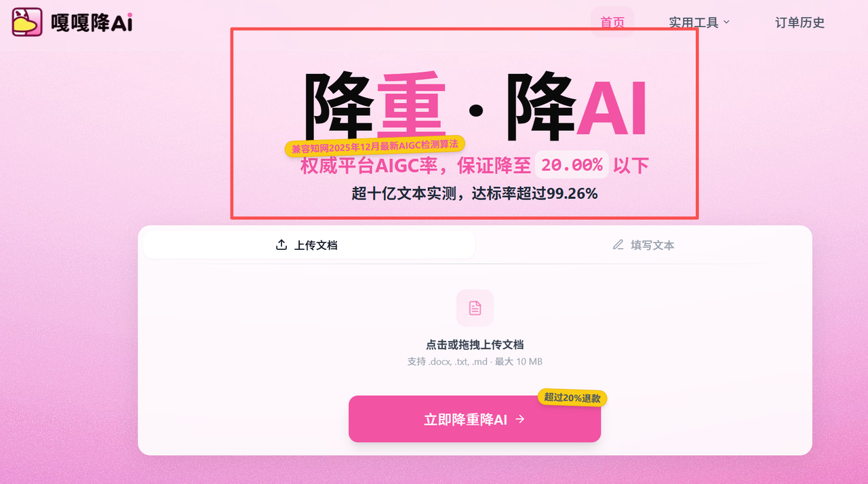Open 订单历史 page
The image size is (868, 484).
(800, 22)
